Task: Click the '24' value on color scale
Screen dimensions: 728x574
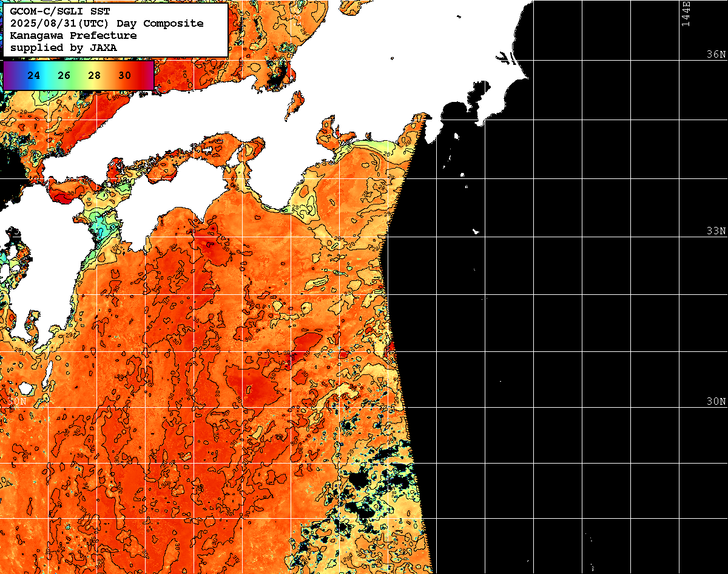Action: 34,75
